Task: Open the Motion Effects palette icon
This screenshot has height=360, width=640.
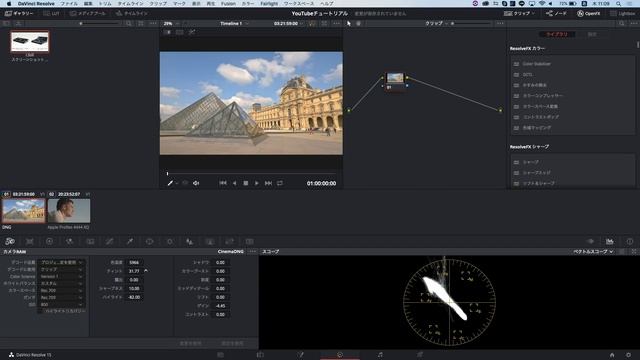Action: coord(90,242)
